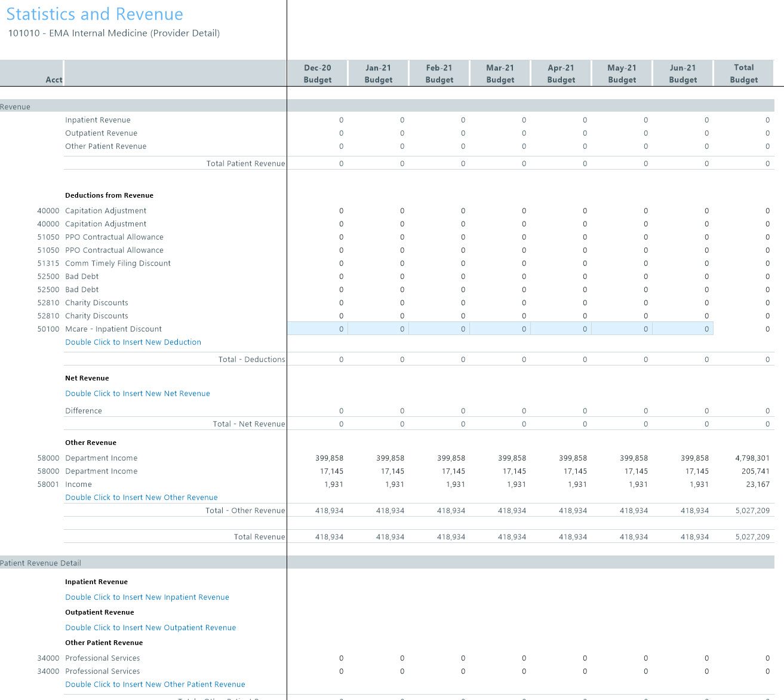784x700 pixels.
Task: Click the Statistics and Revenue title
Action: click(x=94, y=14)
